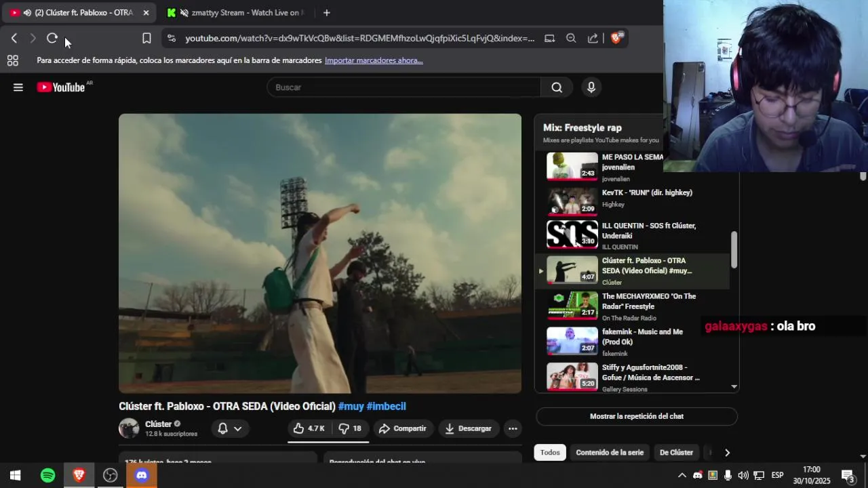Image resolution: width=868 pixels, height=488 pixels.
Task: Open the notification center icon
Action: click(x=848, y=475)
